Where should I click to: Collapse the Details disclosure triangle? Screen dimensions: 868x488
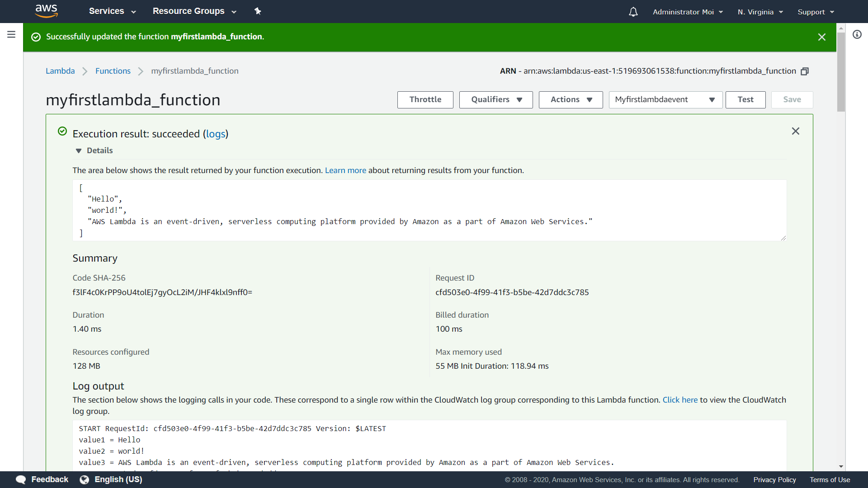point(79,151)
